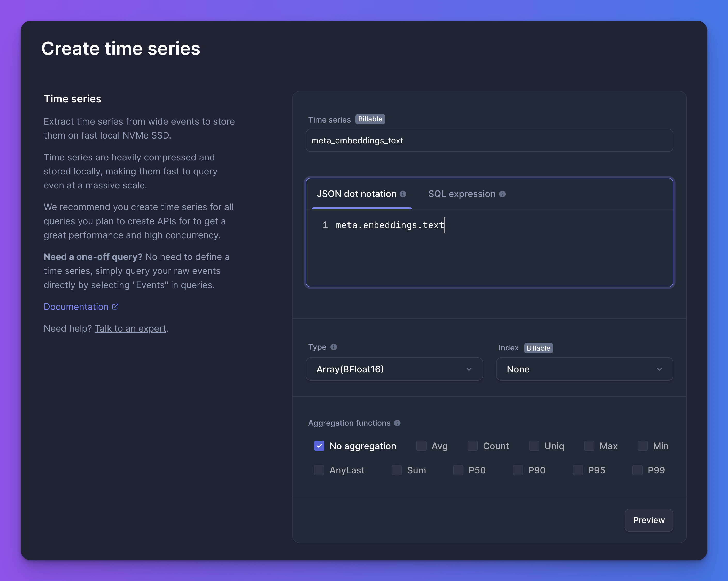
Task: Click the info icon beside Aggregation functions
Action: coord(397,423)
